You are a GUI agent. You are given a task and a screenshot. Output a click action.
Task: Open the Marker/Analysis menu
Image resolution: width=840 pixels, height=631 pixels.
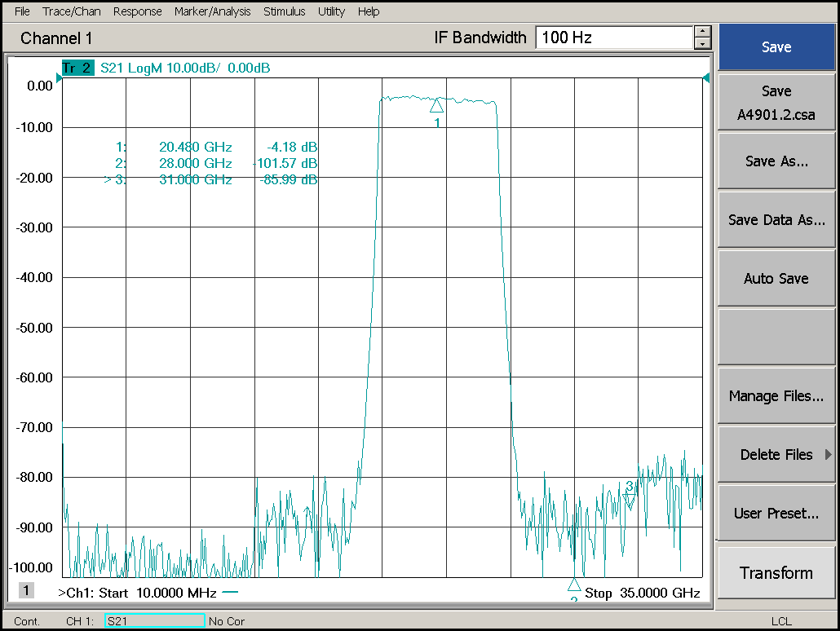coord(213,11)
